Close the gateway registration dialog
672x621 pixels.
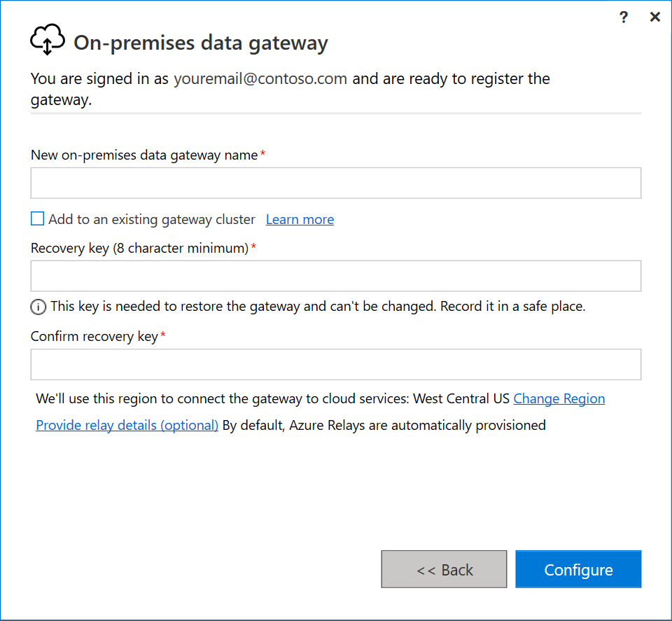[x=655, y=17]
